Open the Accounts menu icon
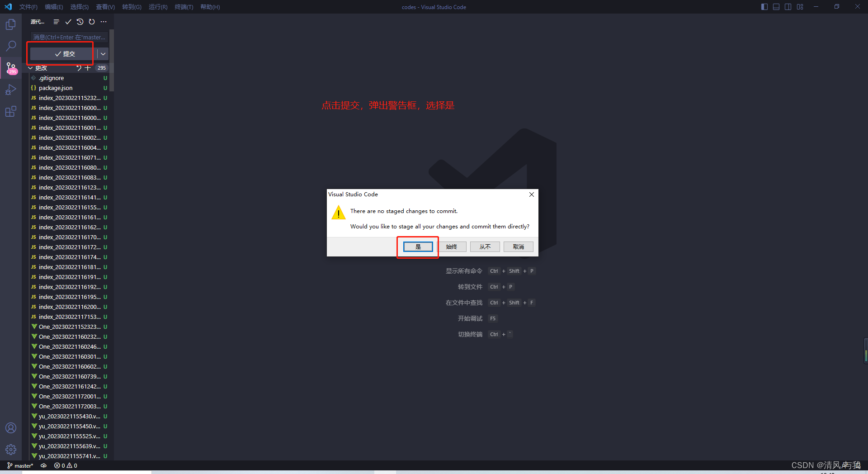 click(x=11, y=428)
